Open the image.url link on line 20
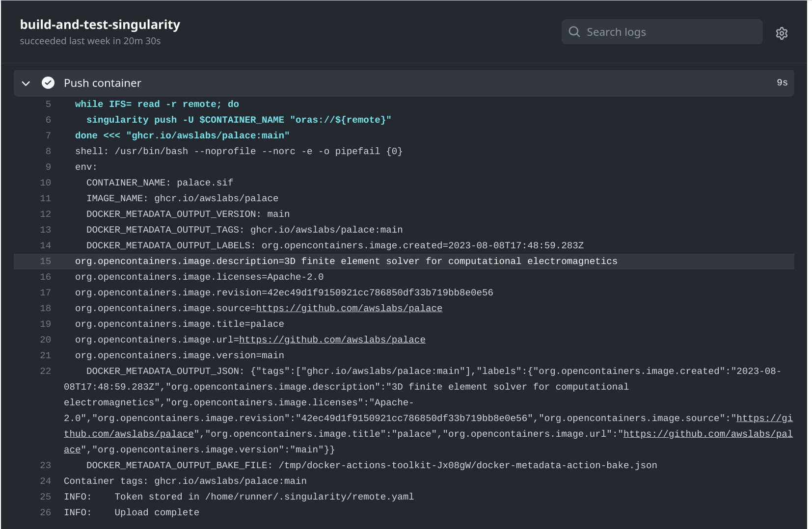 point(331,339)
